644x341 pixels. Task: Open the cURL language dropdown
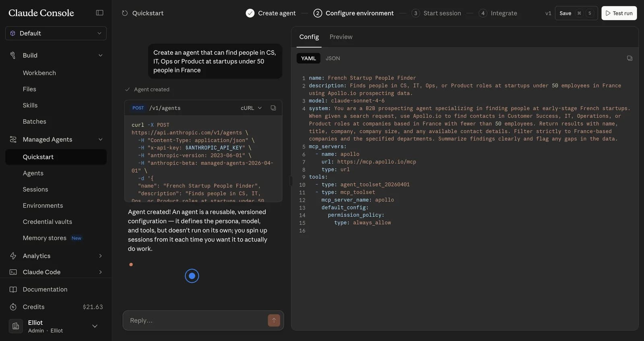click(x=251, y=108)
